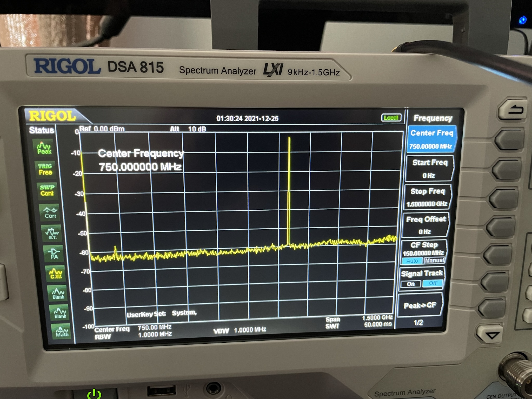
Task: Turn Signal Track On
Action: tap(411, 284)
